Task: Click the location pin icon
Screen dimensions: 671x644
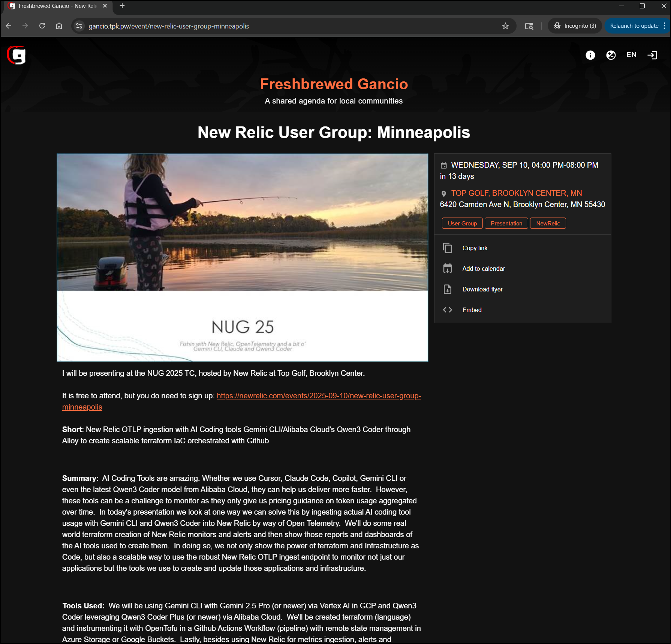Action: point(443,194)
